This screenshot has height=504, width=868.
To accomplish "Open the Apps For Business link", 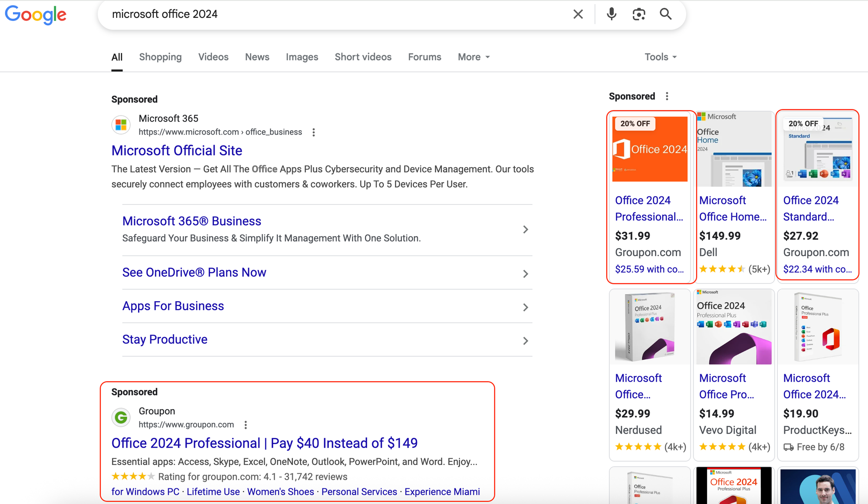I will [173, 306].
